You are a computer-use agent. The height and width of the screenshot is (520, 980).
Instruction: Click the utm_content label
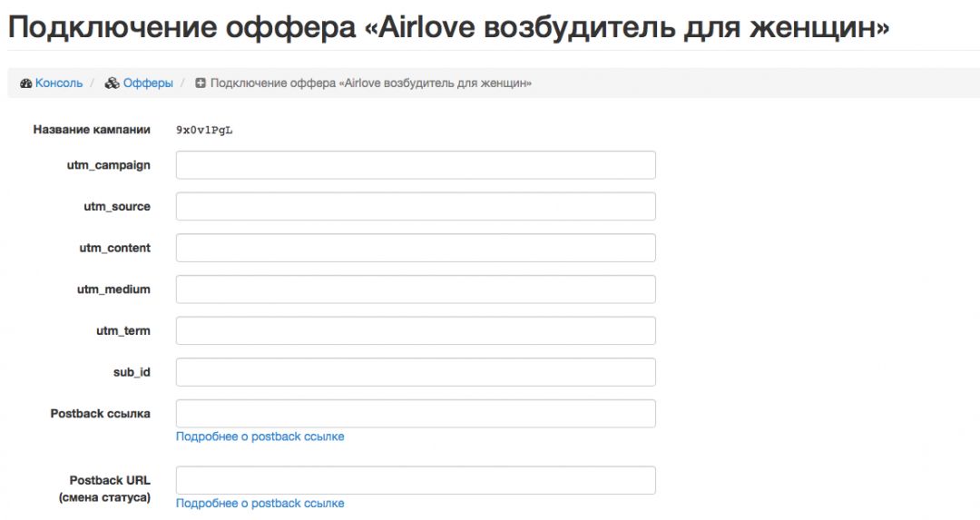[115, 248]
